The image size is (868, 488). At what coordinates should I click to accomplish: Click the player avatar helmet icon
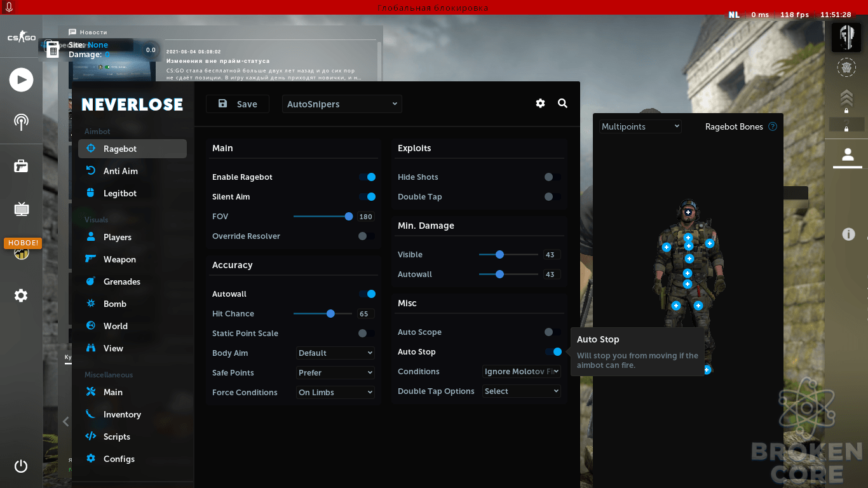[846, 37]
